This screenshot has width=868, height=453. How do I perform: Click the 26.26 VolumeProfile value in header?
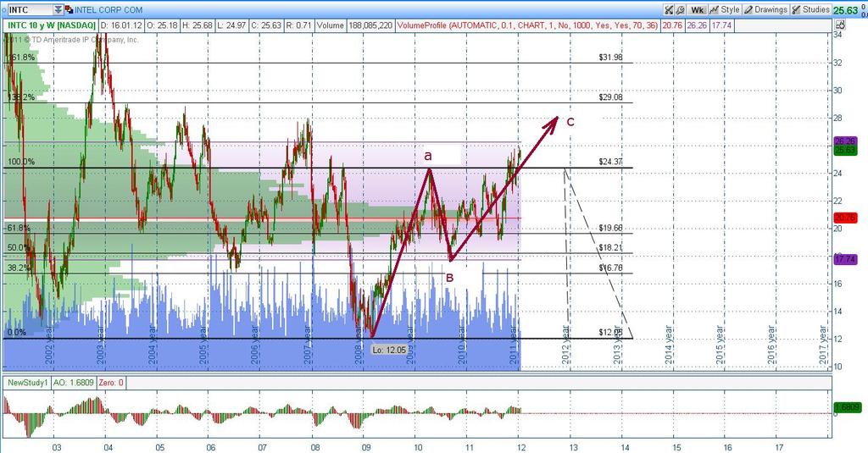click(697, 25)
